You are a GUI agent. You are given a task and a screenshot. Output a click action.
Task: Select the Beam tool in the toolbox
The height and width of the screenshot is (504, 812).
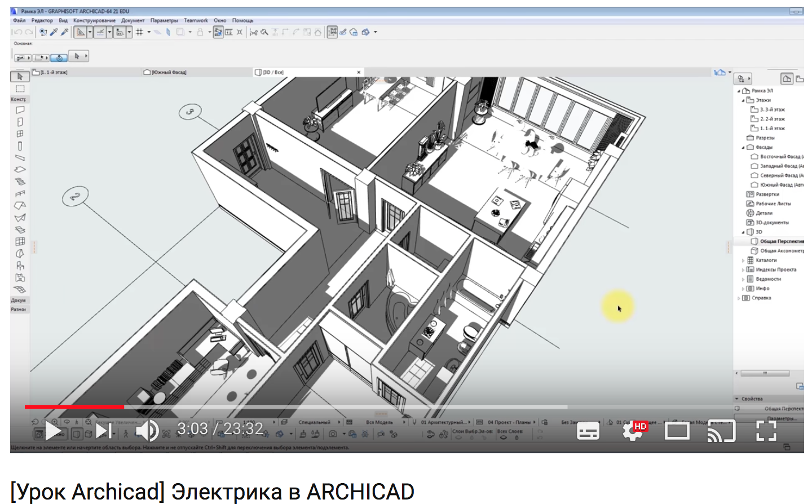(x=20, y=158)
